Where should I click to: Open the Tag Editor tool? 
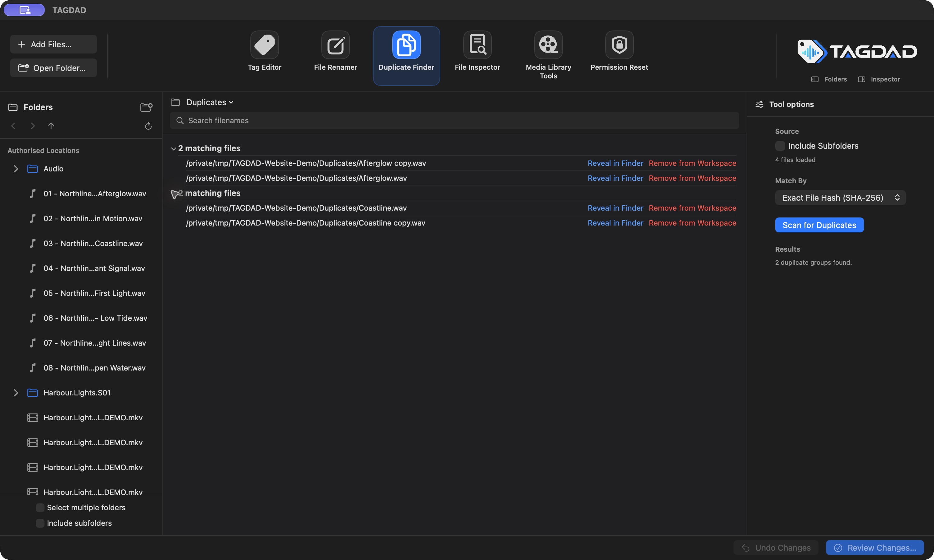coord(264,52)
